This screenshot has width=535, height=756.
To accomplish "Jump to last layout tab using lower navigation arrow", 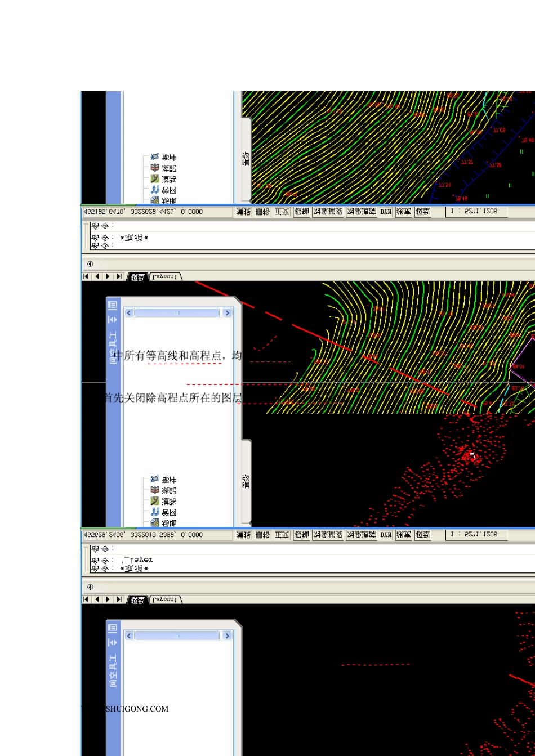I will coord(119,600).
